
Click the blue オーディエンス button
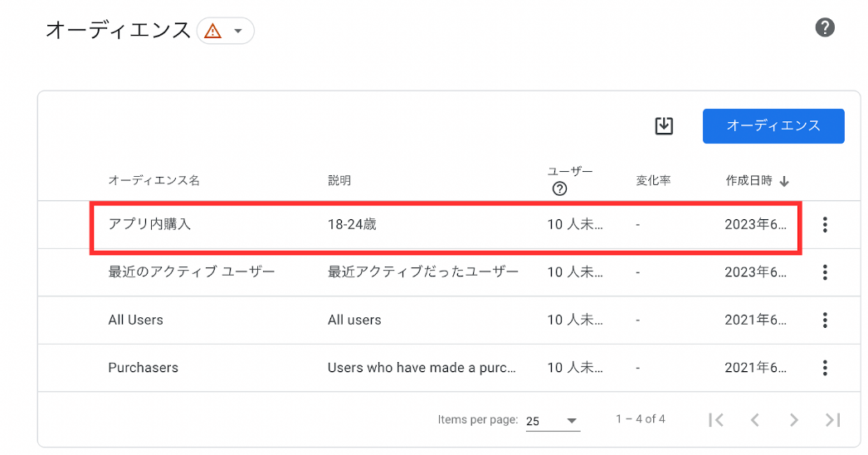(773, 126)
